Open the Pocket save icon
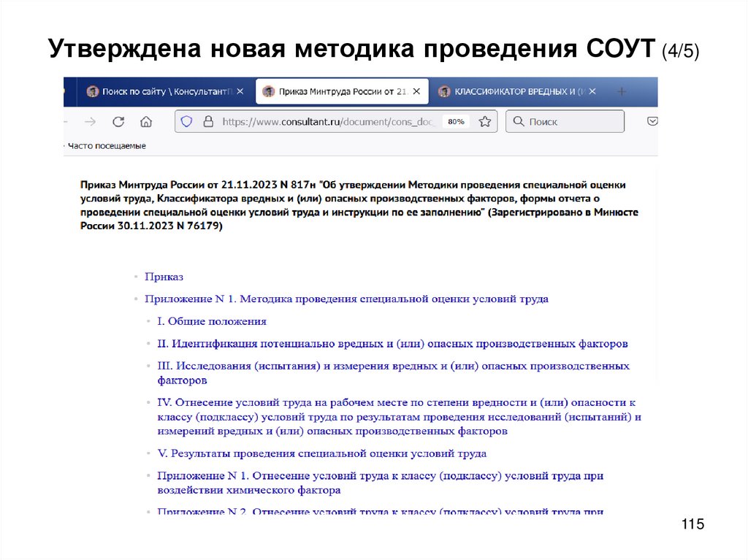 pos(652,121)
